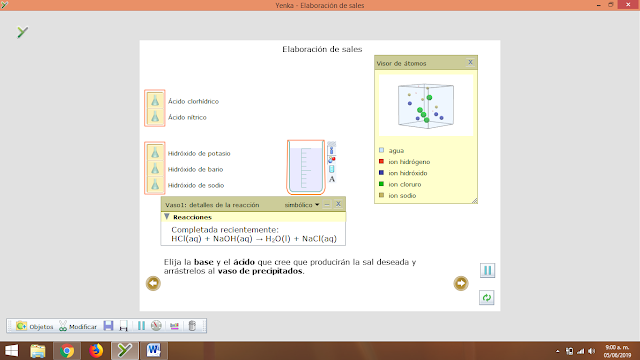Click the simulation speed clock icon
The image size is (640, 360).
tap(156, 325)
